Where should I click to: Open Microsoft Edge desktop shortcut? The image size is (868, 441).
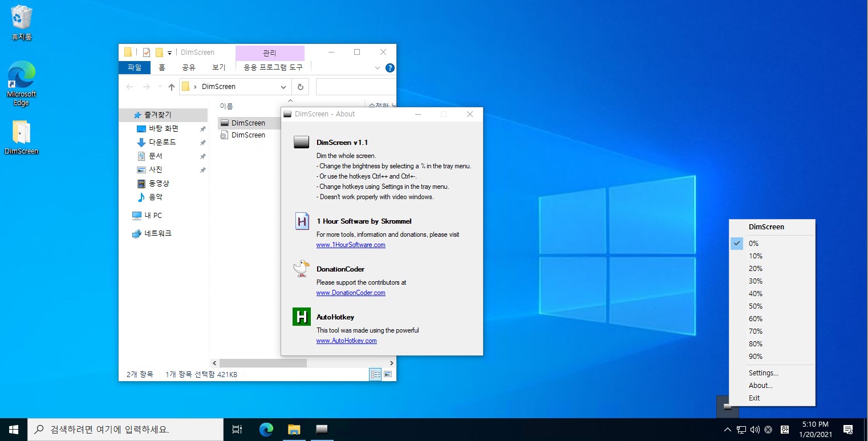point(22,84)
